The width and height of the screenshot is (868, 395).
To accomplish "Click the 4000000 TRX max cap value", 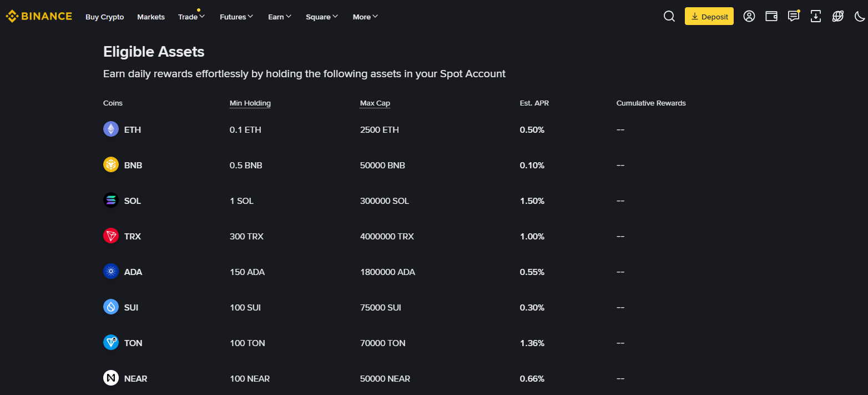I will (x=387, y=236).
